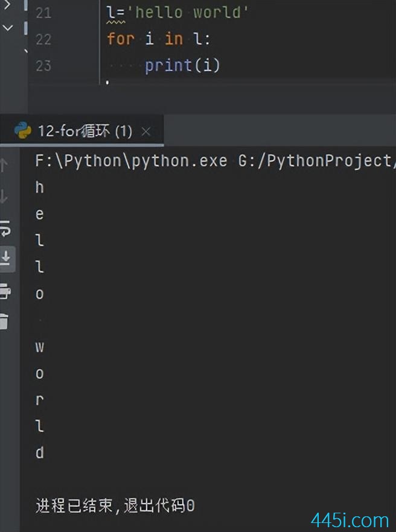
Task: Set breakpoint at line number 22
Action: [x=43, y=39]
